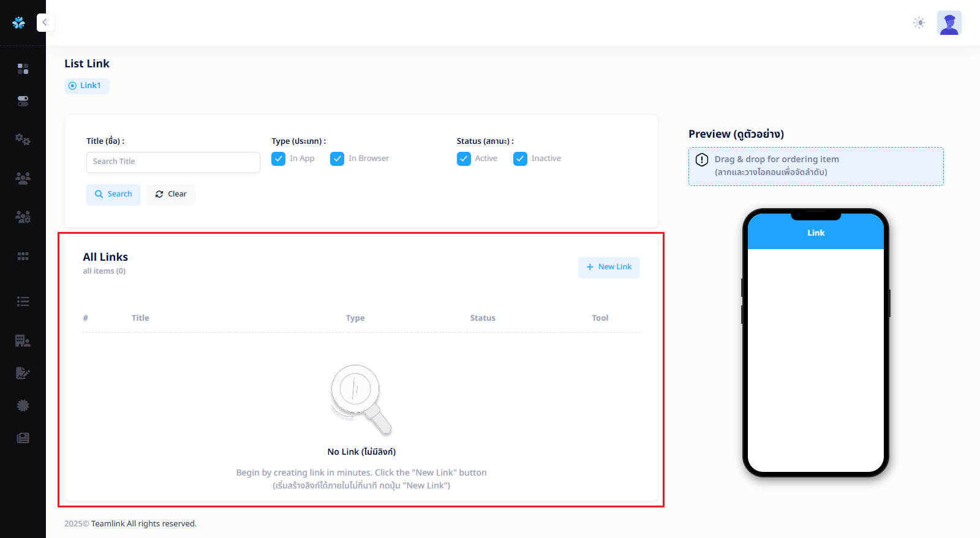The height and width of the screenshot is (538, 980).
Task: Open the users group sidebar icon
Action: point(23,178)
